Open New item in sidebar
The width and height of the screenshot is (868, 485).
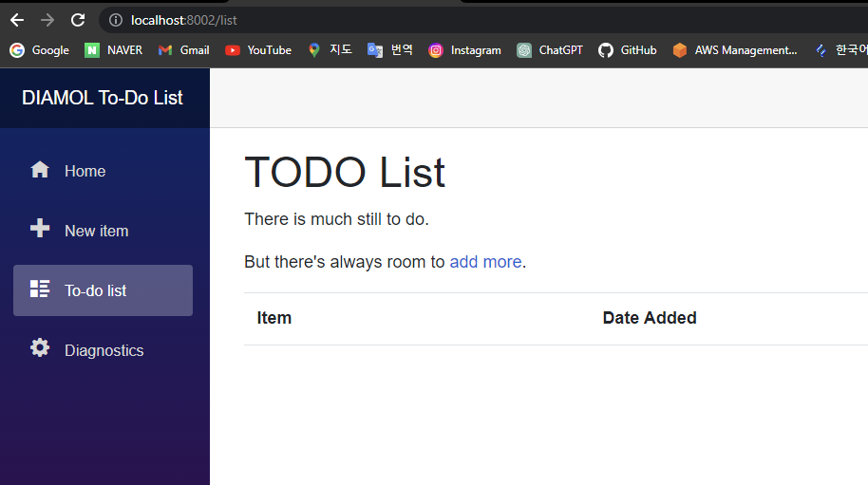point(103,231)
